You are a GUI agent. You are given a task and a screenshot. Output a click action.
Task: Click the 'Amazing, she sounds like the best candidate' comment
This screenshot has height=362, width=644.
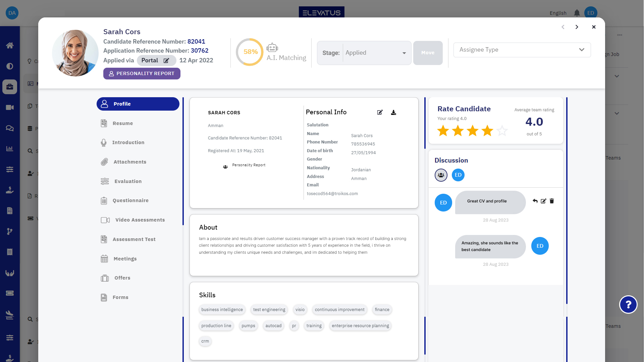[490, 246]
